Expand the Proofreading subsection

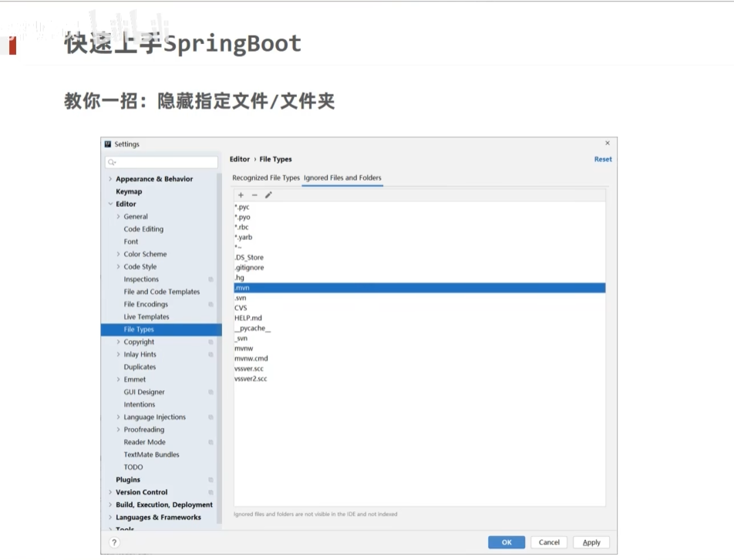click(x=119, y=430)
